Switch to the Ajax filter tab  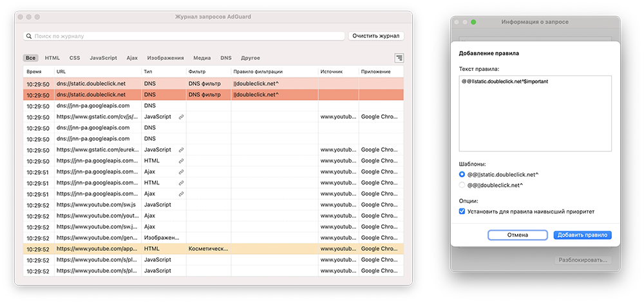132,58
